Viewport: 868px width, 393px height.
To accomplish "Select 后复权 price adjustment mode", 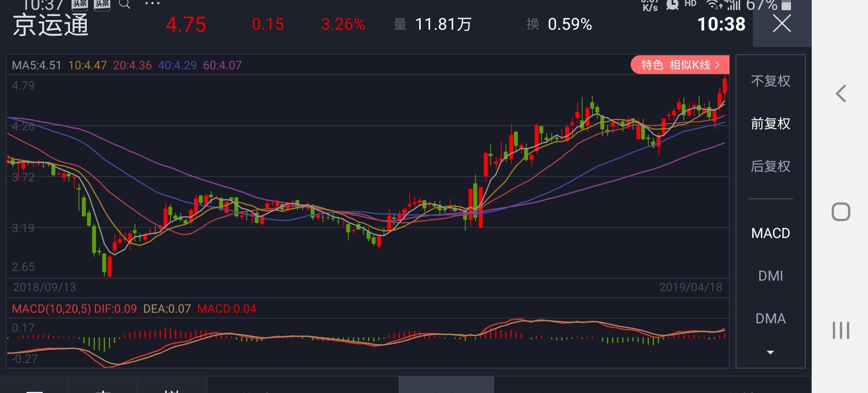I will pyautogui.click(x=770, y=166).
